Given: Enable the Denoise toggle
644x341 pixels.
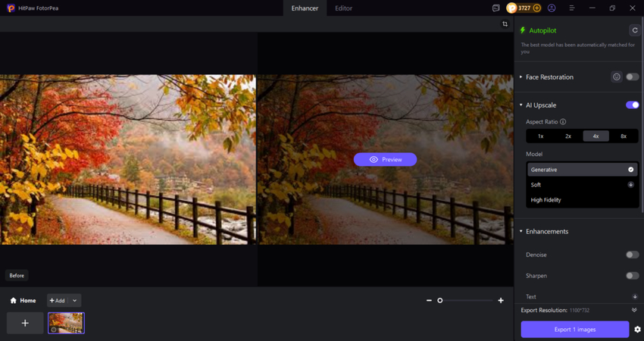Looking at the screenshot, I should coord(632,255).
